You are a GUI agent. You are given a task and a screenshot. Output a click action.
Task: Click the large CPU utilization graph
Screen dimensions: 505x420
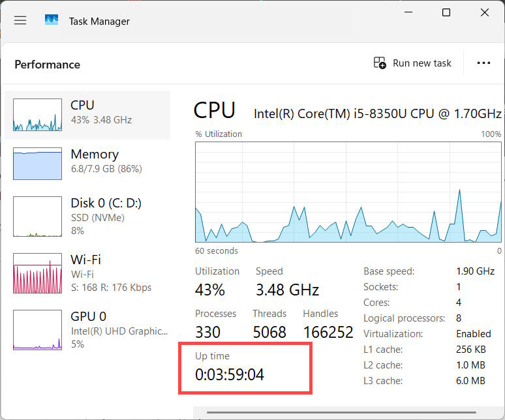point(348,192)
